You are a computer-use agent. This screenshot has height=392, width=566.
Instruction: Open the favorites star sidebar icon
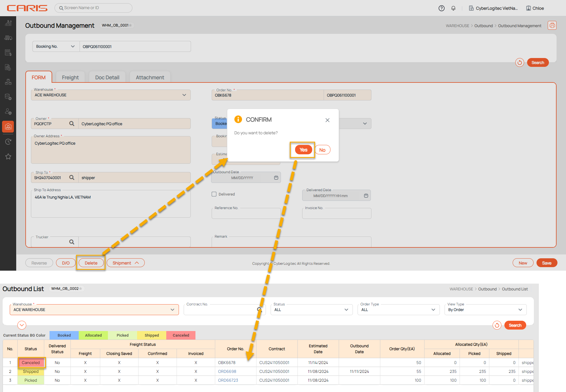pyautogui.click(x=8, y=156)
